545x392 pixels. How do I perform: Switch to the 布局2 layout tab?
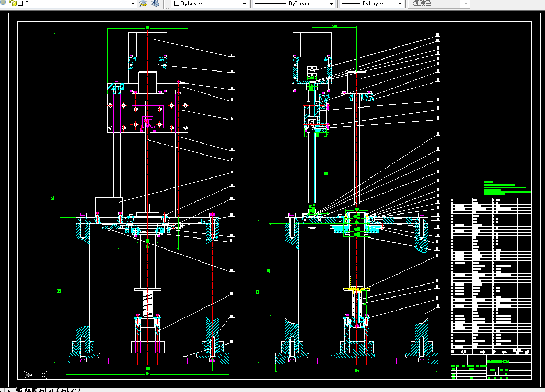[x=68, y=389]
